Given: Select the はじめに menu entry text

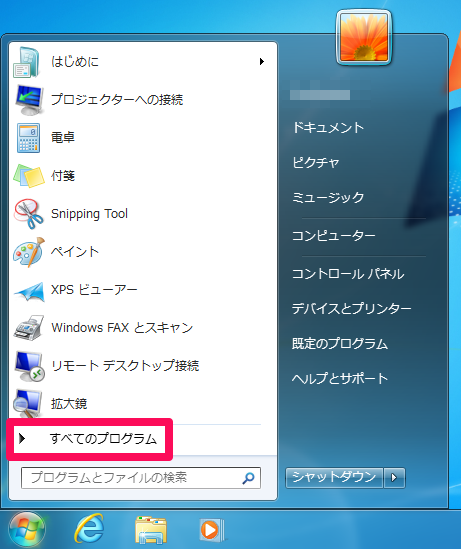Looking at the screenshot, I should coord(75,62).
